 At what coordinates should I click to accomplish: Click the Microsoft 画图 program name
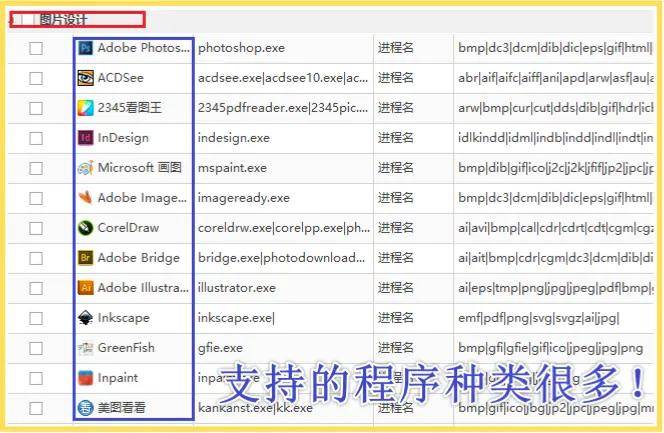[140, 168]
